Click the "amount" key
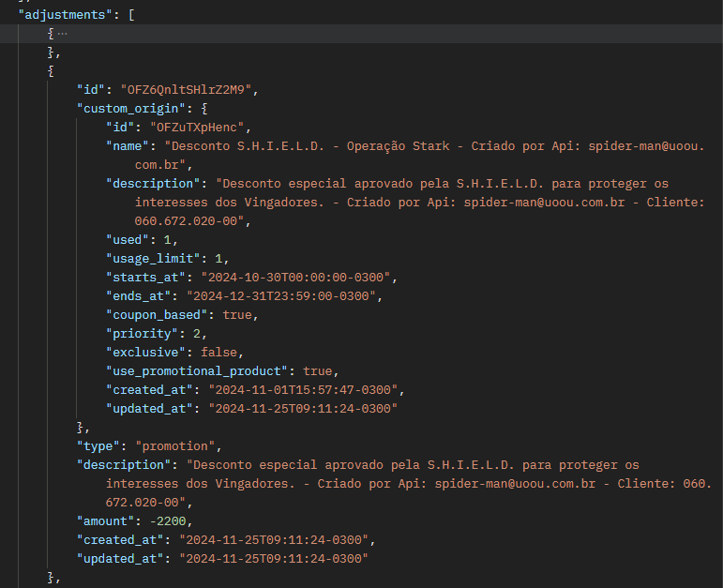The image size is (723, 588). coord(106,521)
